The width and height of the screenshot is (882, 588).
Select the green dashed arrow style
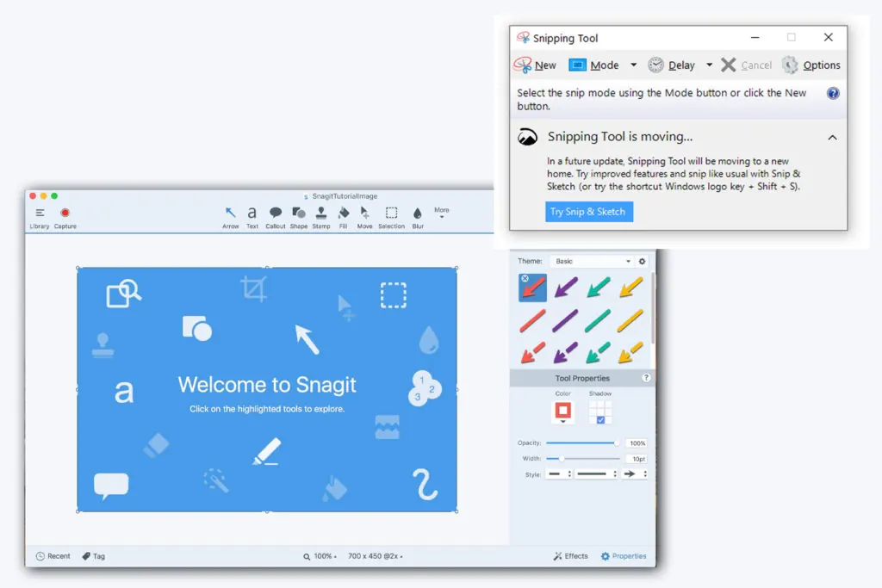[598, 353]
